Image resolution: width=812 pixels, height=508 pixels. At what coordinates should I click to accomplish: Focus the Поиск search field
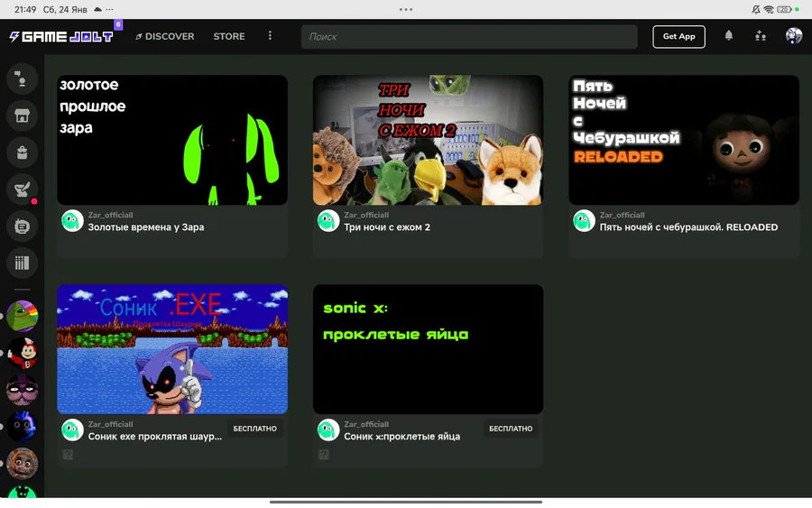pos(469,37)
